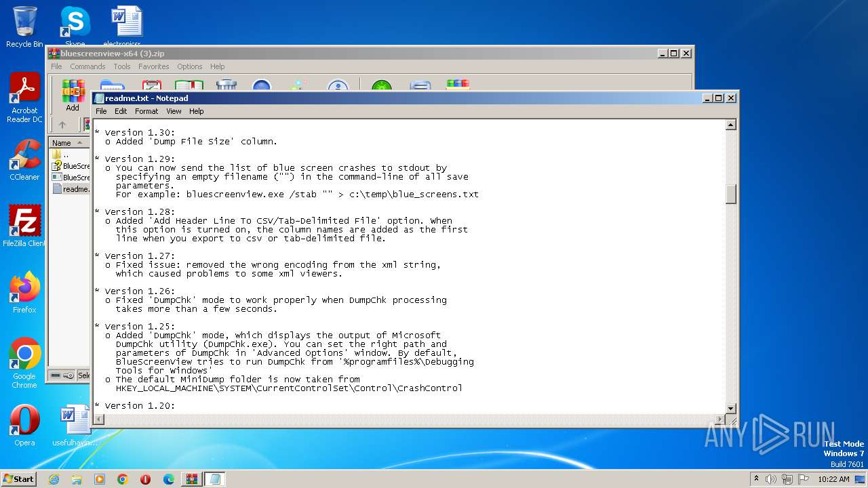Screen dimensions: 868x488
Task: Click the 'Version 1.30:' line in Notepad
Action: coord(134,133)
